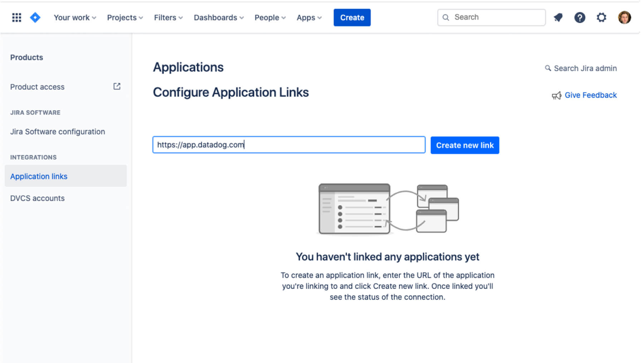Click the user profile avatar
The width and height of the screenshot is (644, 363).
click(625, 17)
